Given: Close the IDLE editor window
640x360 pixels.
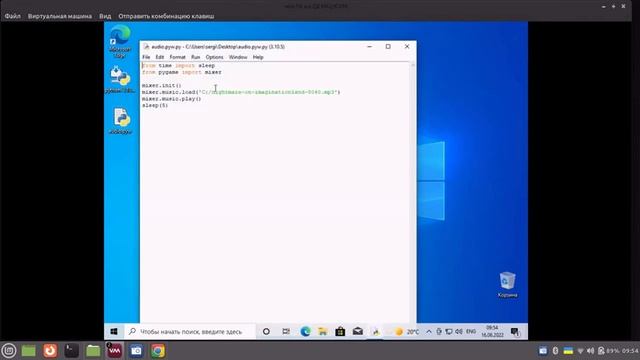Looking at the screenshot, I should [407, 47].
